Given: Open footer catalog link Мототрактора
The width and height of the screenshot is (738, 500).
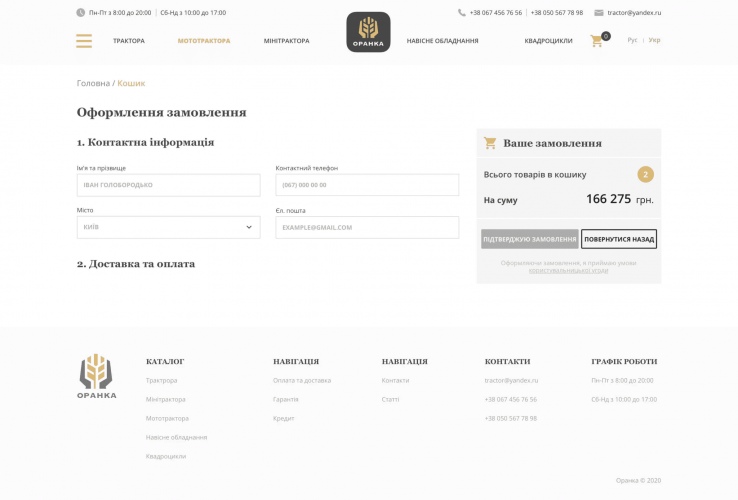Looking at the screenshot, I should (x=167, y=418).
